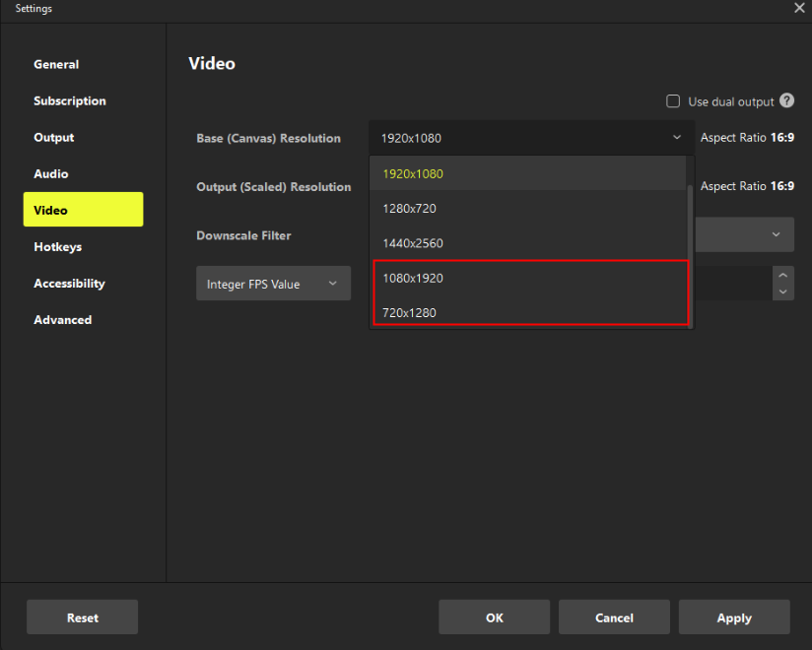The height and width of the screenshot is (650, 812).
Task: Increase FPS value with the up stepper arrow
Action: pos(782,276)
